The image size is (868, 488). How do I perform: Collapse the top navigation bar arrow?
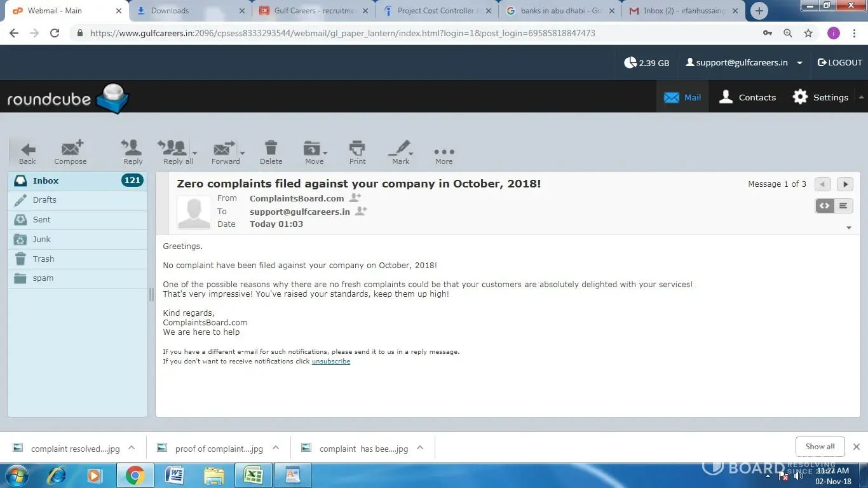tap(861, 97)
